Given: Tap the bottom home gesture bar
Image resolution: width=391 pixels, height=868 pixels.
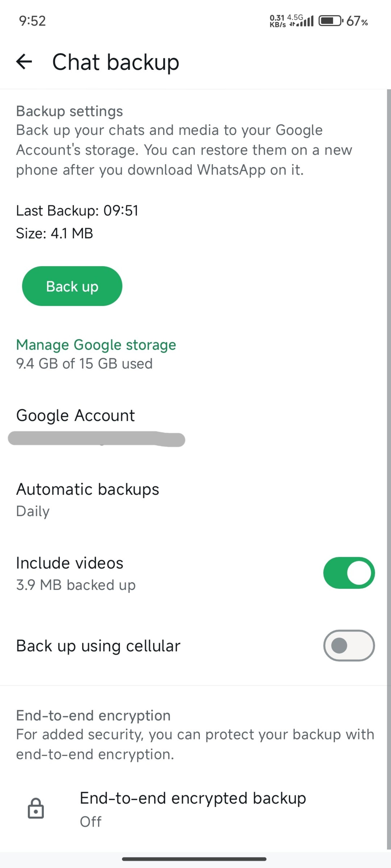Looking at the screenshot, I should pos(194,859).
